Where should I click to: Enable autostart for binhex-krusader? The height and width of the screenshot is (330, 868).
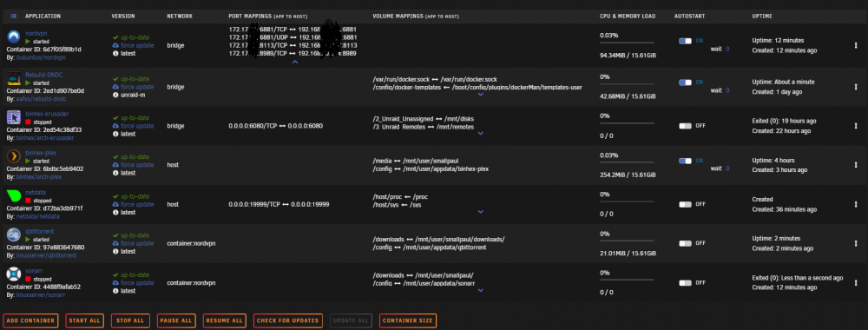click(x=685, y=126)
